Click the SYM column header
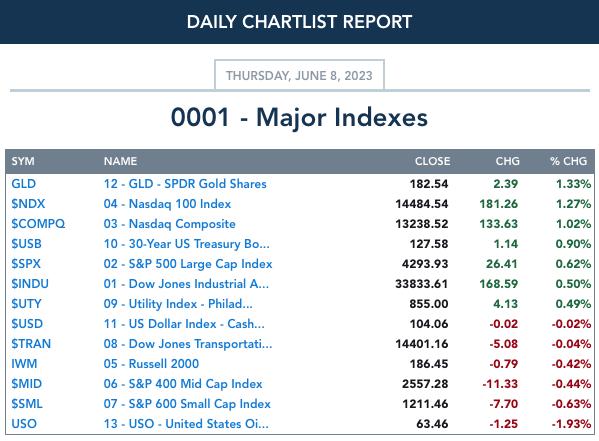Viewport: 599px width, 441px height. tap(23, 161)
